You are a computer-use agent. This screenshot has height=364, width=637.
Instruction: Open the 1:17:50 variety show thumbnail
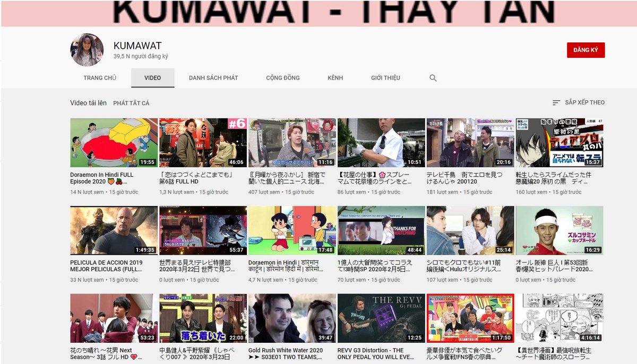470,318
